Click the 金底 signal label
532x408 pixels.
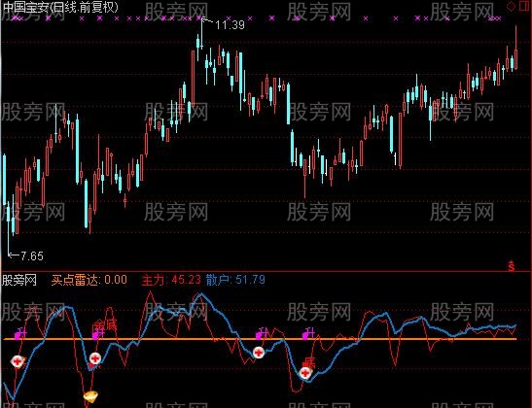[105, 324]
